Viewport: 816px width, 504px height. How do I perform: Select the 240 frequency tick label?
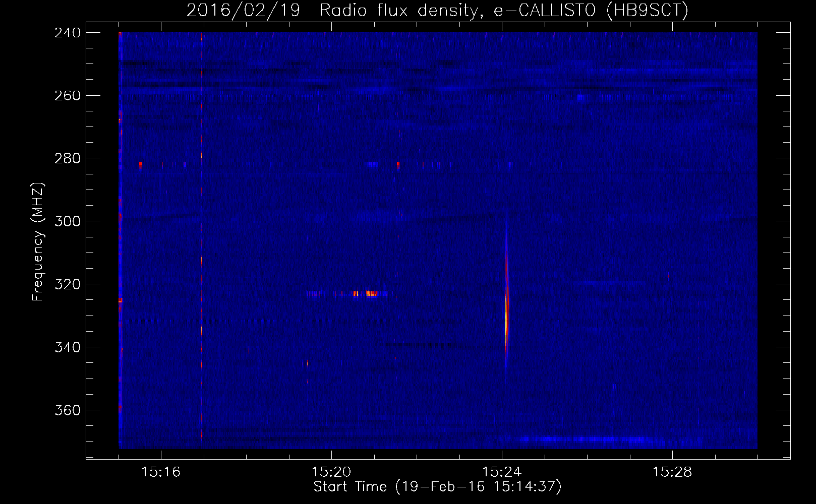[x=68, y=33]
